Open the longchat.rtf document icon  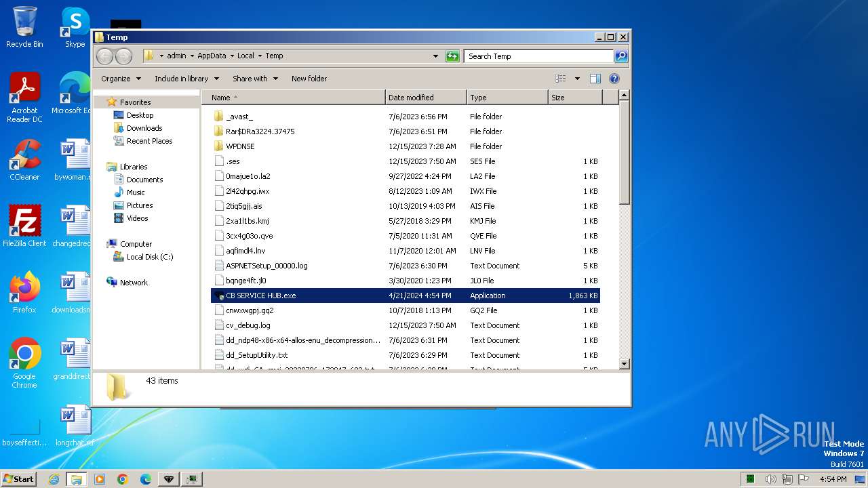pyautogui.click(x=75, y=426)
